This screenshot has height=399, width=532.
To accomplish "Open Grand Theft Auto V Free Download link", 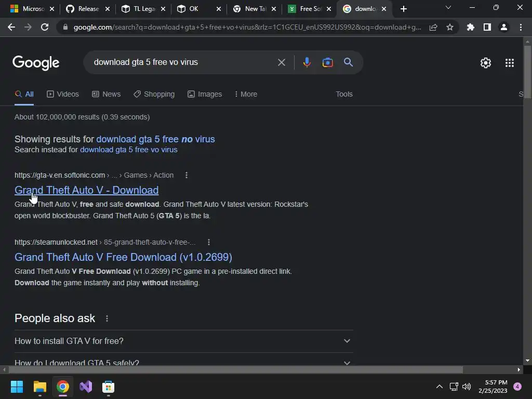I will point(123,257).
